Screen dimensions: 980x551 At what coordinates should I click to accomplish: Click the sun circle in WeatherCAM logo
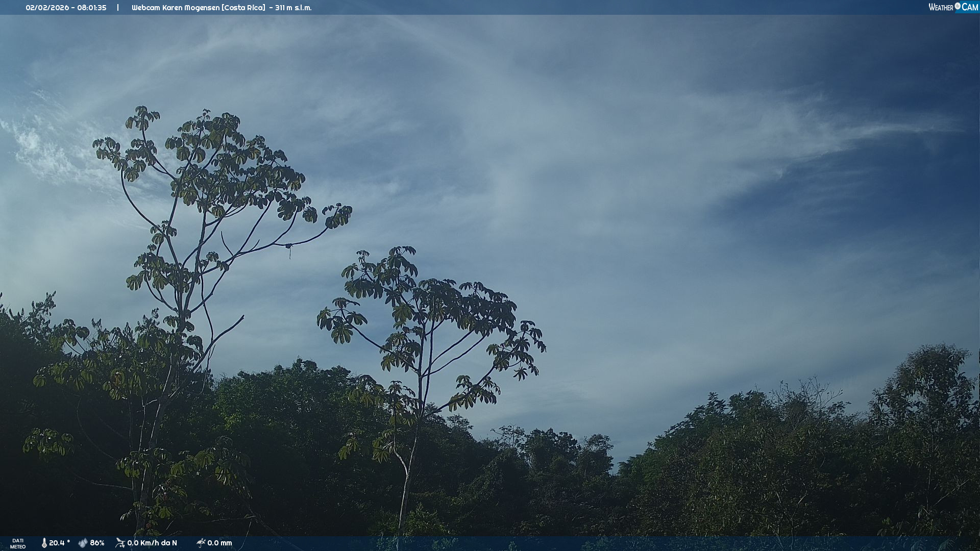pos(958,6)
